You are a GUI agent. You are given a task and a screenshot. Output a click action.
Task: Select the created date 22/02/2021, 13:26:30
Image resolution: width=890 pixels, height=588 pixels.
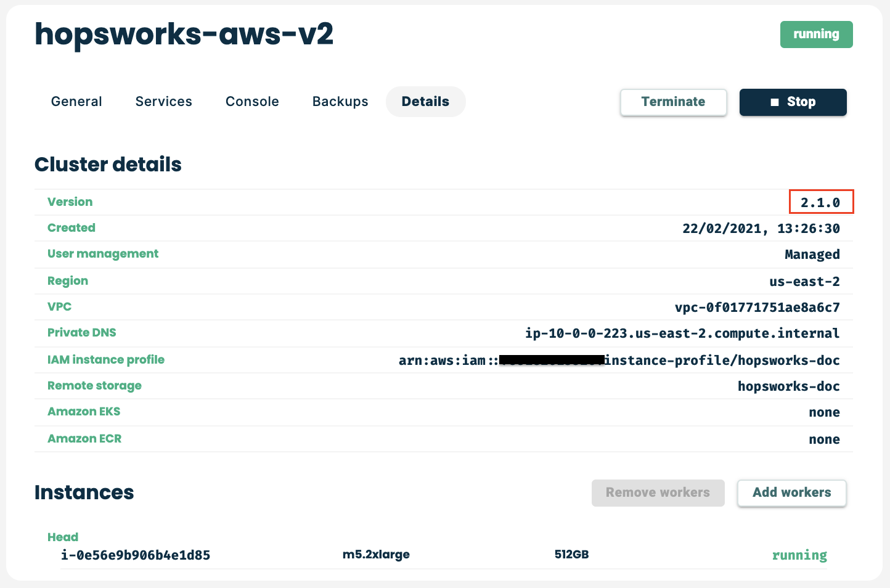pyautogui.click(x=761, y=229)
